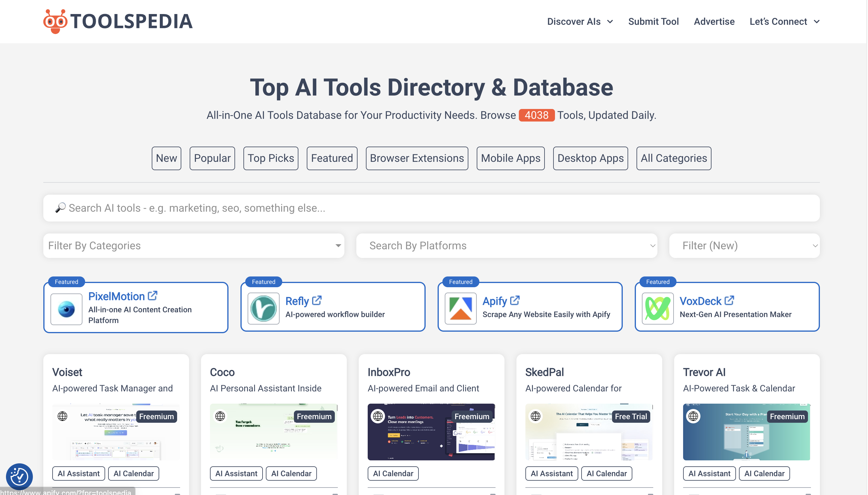Open the Refly external link icon

(317, 301)
